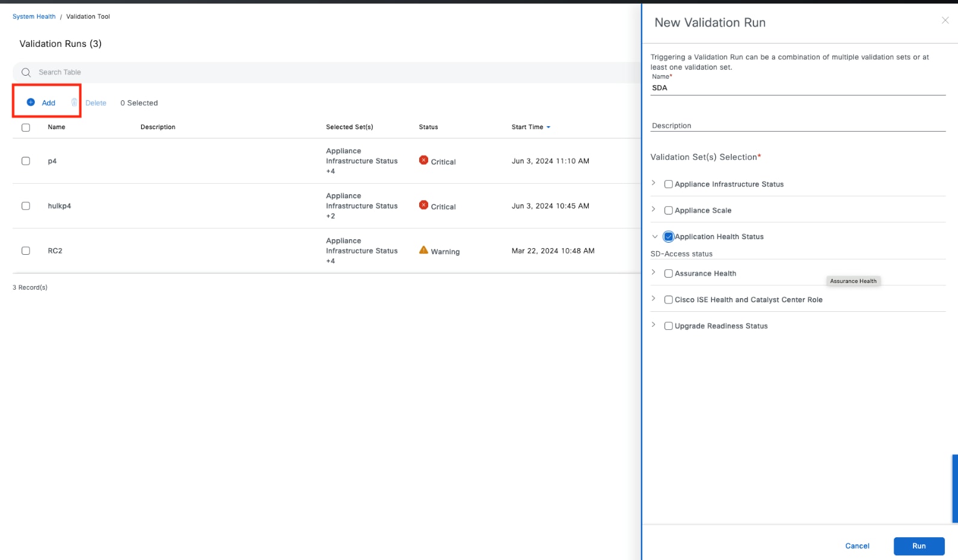This screenshot has height=560, width=958.
Task: Click the Description input field
Action: point(797,126)
